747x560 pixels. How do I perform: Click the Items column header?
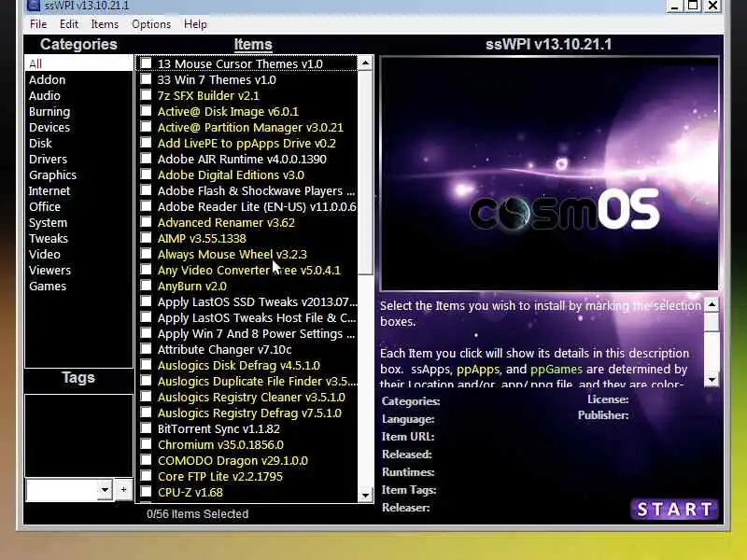tap(253, 44)
